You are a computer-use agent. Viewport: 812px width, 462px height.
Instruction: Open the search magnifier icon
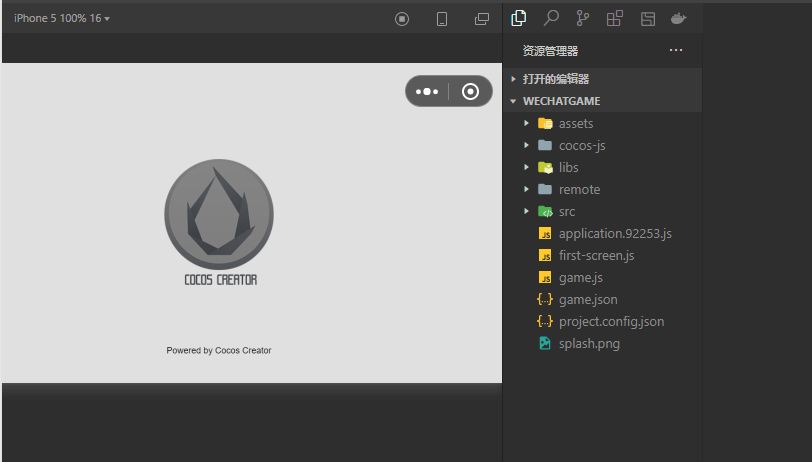[551, 18]
